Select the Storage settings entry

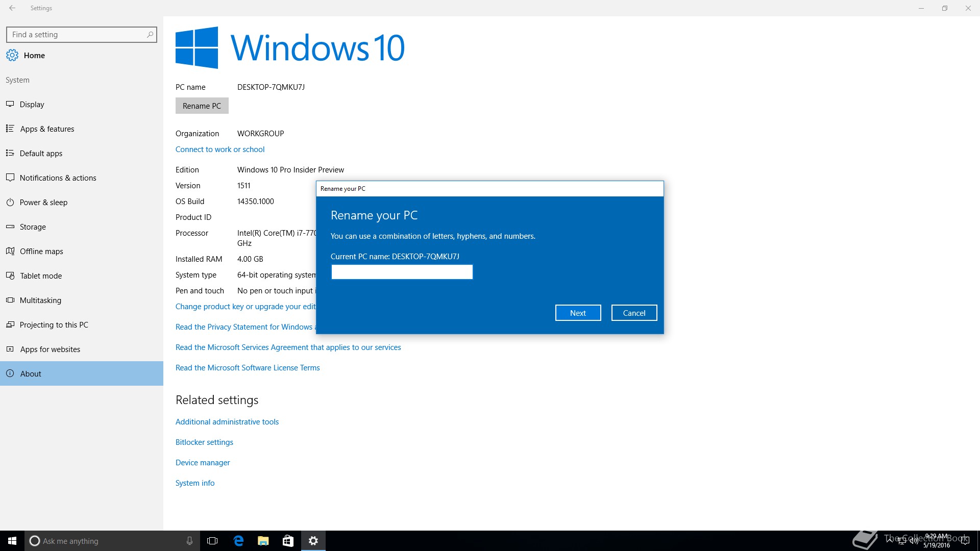tap(82, 227)
